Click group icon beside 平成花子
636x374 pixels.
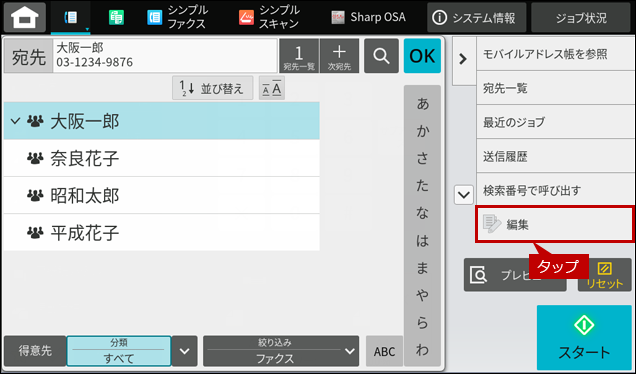point(35,232)
